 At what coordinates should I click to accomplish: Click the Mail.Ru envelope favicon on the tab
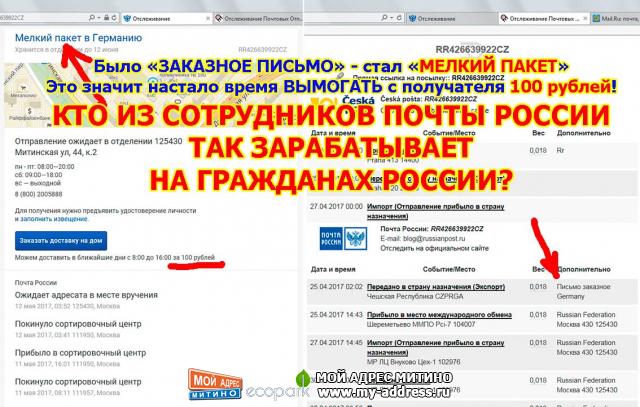click(596, 18)
